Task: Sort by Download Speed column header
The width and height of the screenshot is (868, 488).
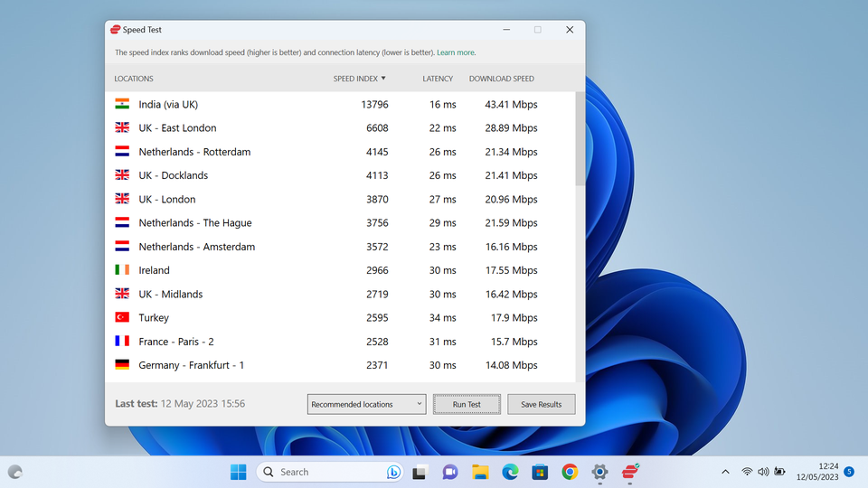Action: 502,79
